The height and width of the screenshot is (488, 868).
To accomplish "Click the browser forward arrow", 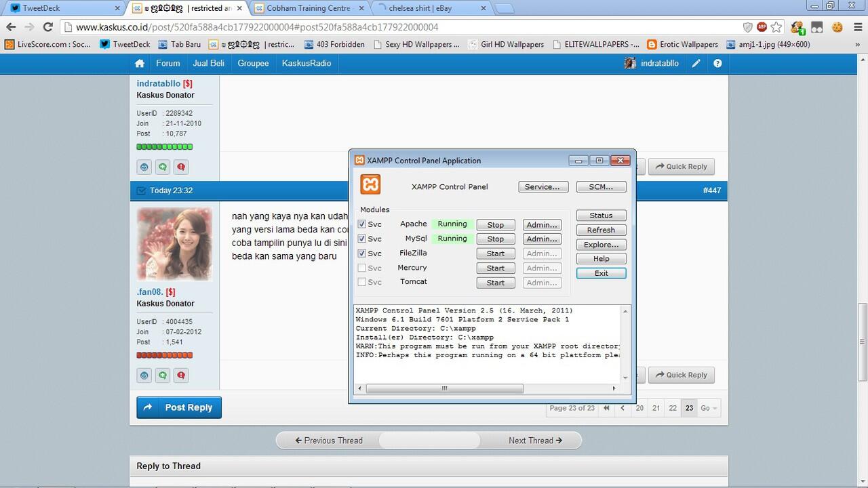I will coord(29,27).
